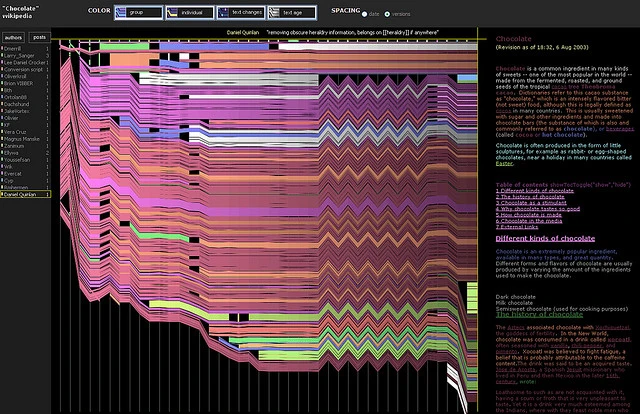Click the color swatch beside Wik
This screenshot has width=640, height=414.
(2, 167)
